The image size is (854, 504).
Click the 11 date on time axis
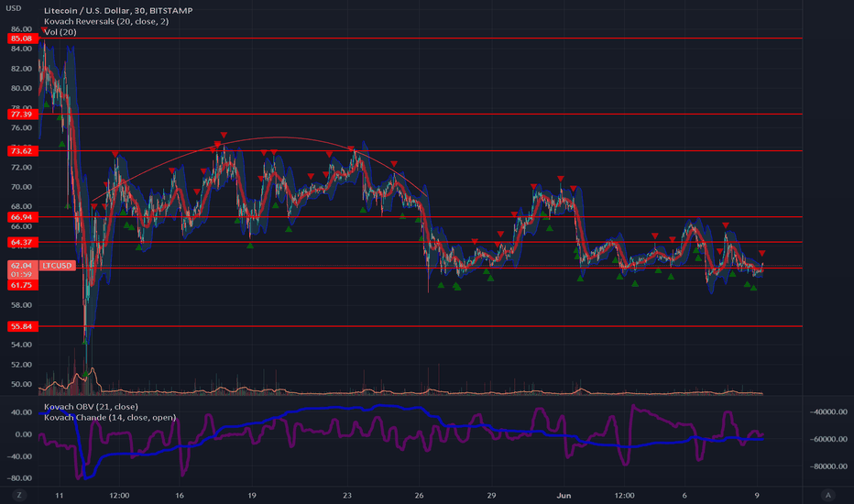60,495
